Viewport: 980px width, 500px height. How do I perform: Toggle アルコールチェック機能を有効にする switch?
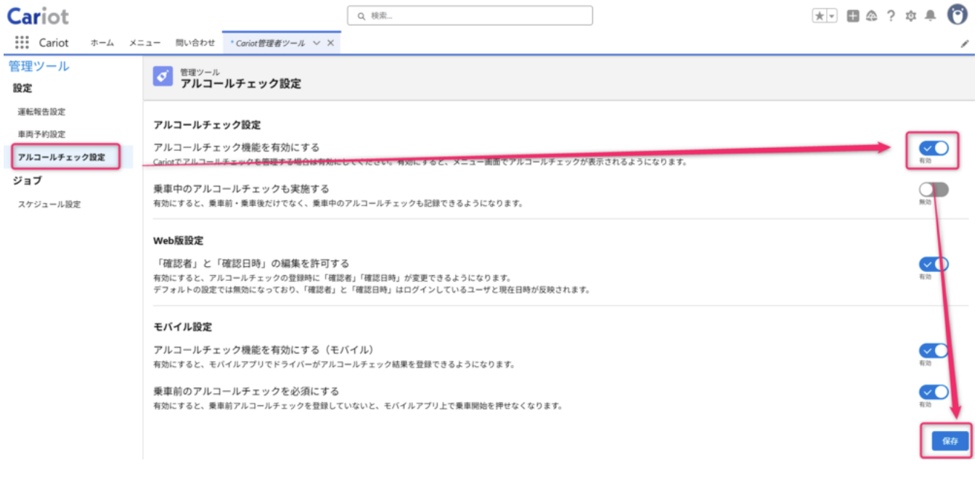pyautogui.click(x=934, y=148)
